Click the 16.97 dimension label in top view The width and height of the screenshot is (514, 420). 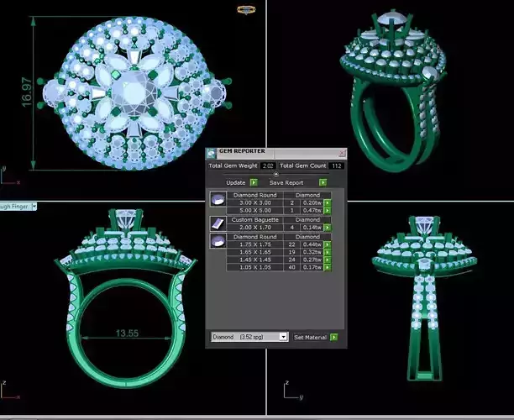27,92
